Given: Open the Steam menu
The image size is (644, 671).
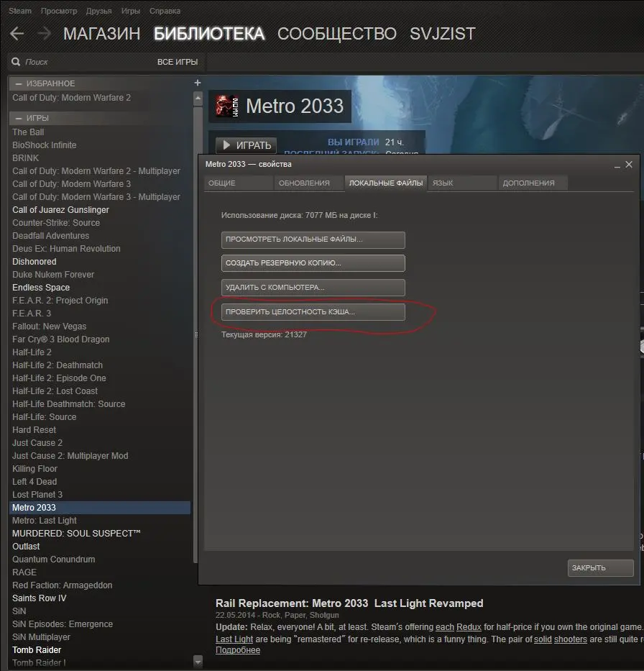Looking at the screenshot, I should pos(20,11).
